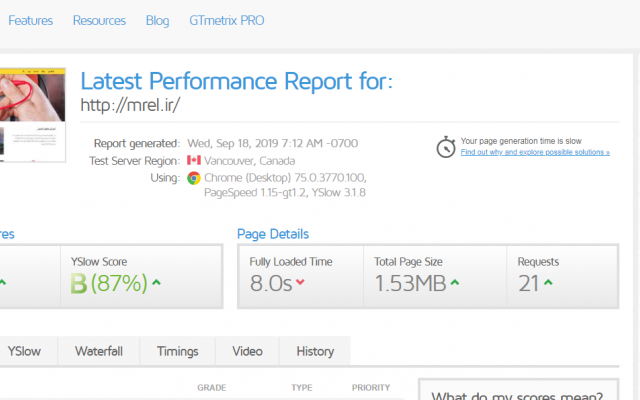Click the 8.0s fully loaded time value
The height and width of the screenshot is (400, 640).
271,283
